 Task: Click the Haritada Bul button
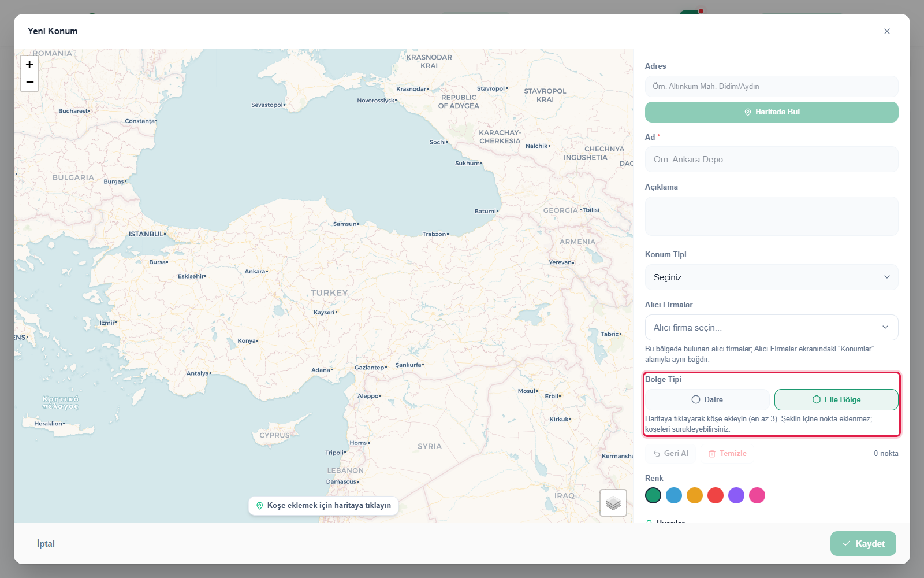(x=772, y=112)
